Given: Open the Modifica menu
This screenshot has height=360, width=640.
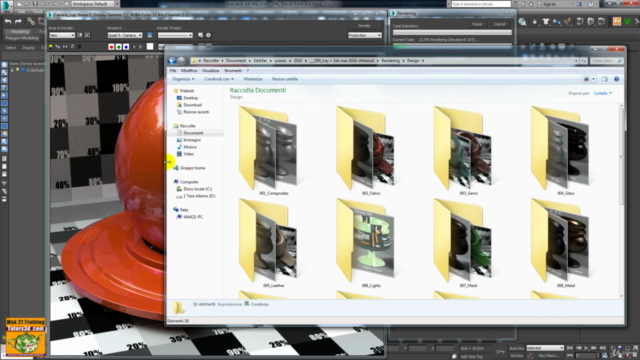Looking at the screenshot, I should [x=189, y=71].
